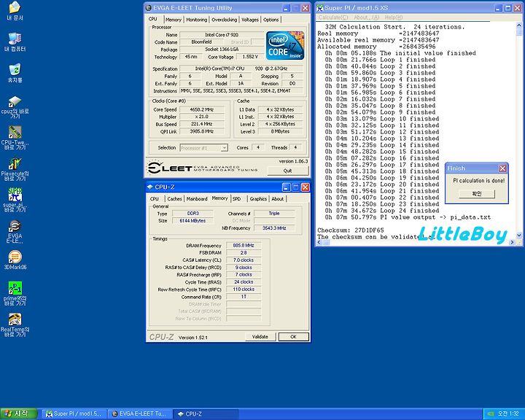Close the Finish dialog
The height and width of the screenshot is (420, 525).
502,168
